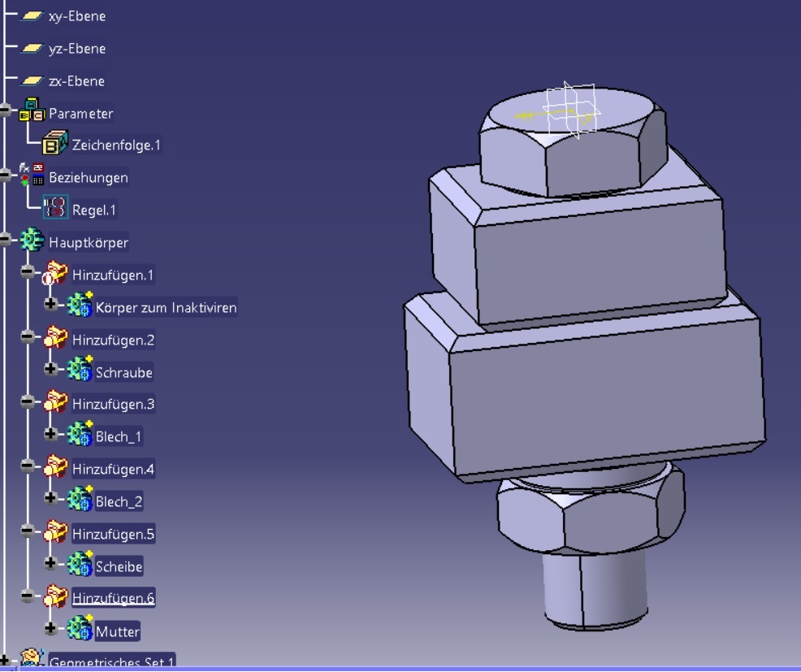The width and height of the screenshot is (801, 672).
Task: Select the Parameter label
Action: pyautogui.click(x=80, y=114)
